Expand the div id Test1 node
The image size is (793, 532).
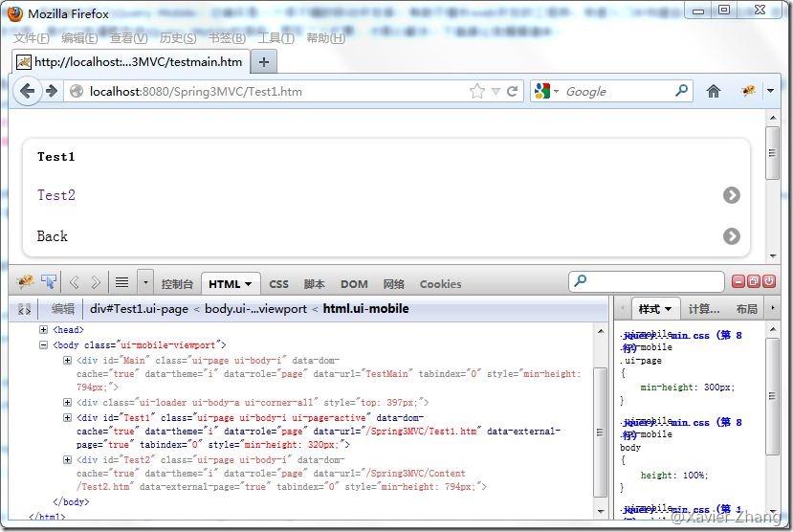(67, 417)
